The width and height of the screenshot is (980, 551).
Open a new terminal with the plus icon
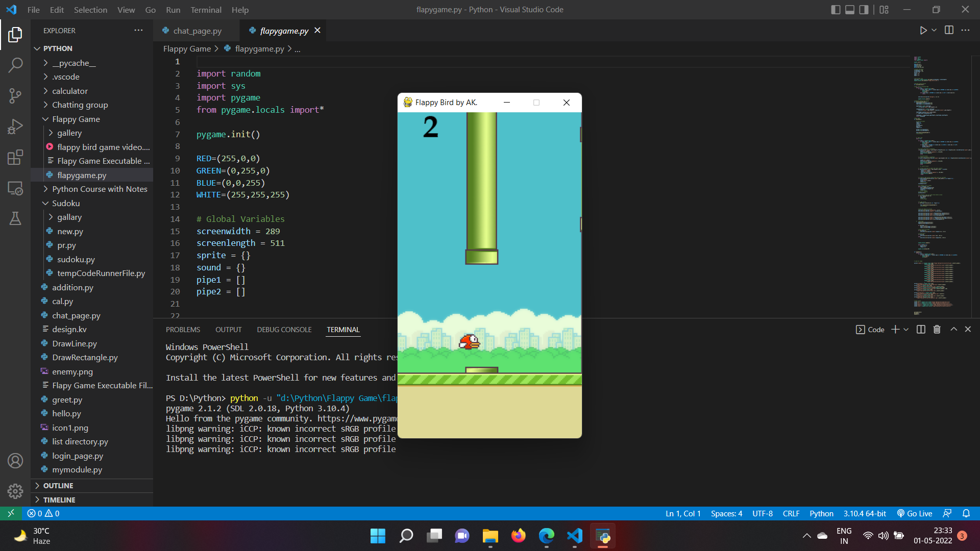click(x=895, y=329)
